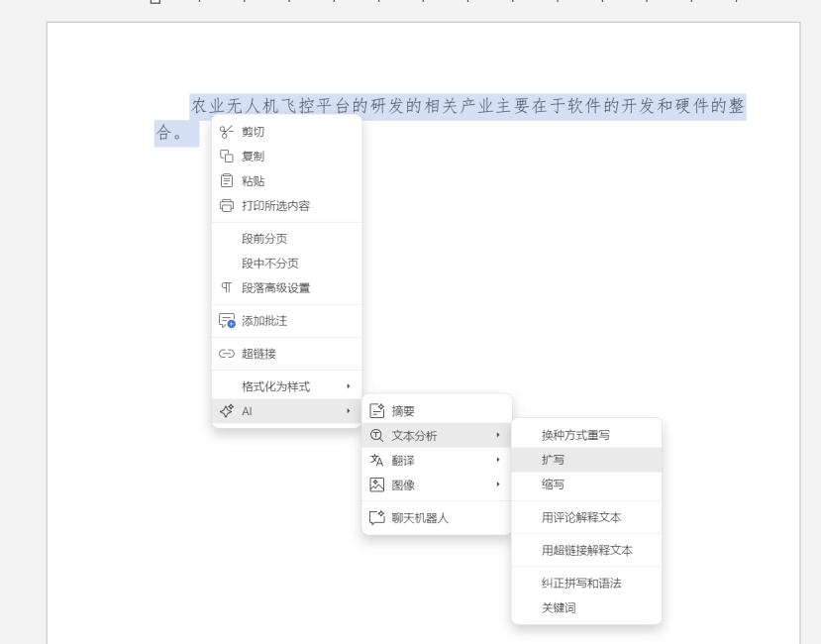Click the summary icon beside 摘要
821x644 pixels.
click(377, 411)
